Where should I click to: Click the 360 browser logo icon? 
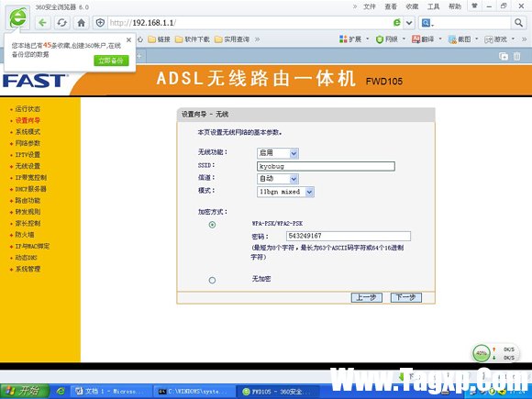[17, 17]
